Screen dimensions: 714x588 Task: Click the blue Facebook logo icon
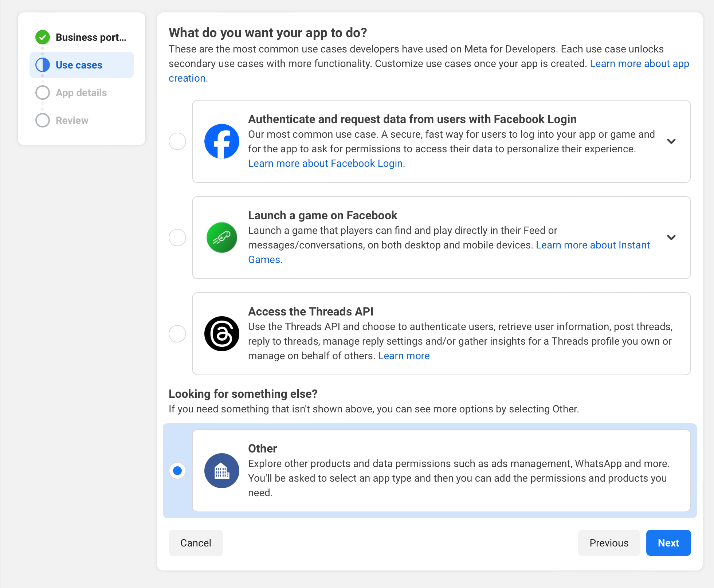(x=221, y=141)
